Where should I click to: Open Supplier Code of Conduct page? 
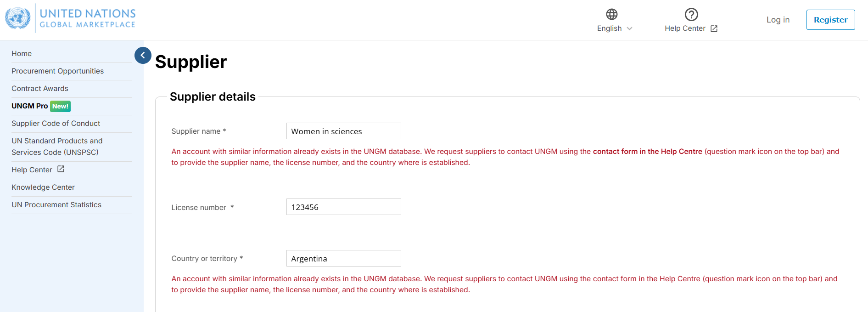(x=56, y=124)
